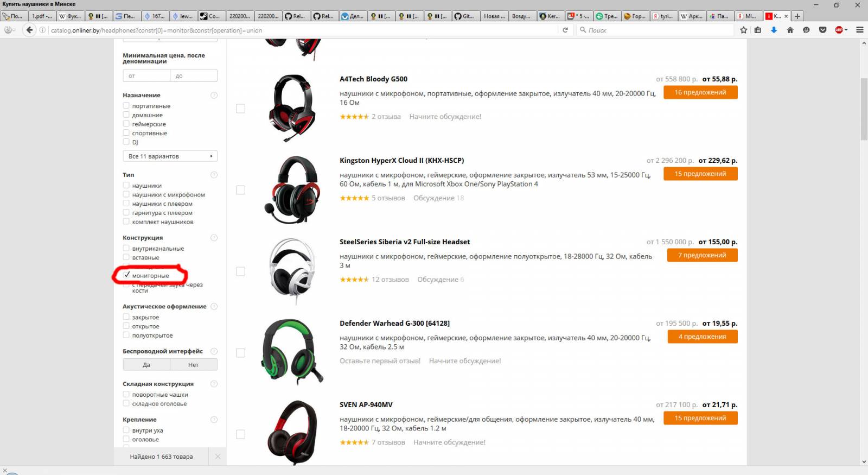Click the minimum price от field

click(x=146, y=75)
